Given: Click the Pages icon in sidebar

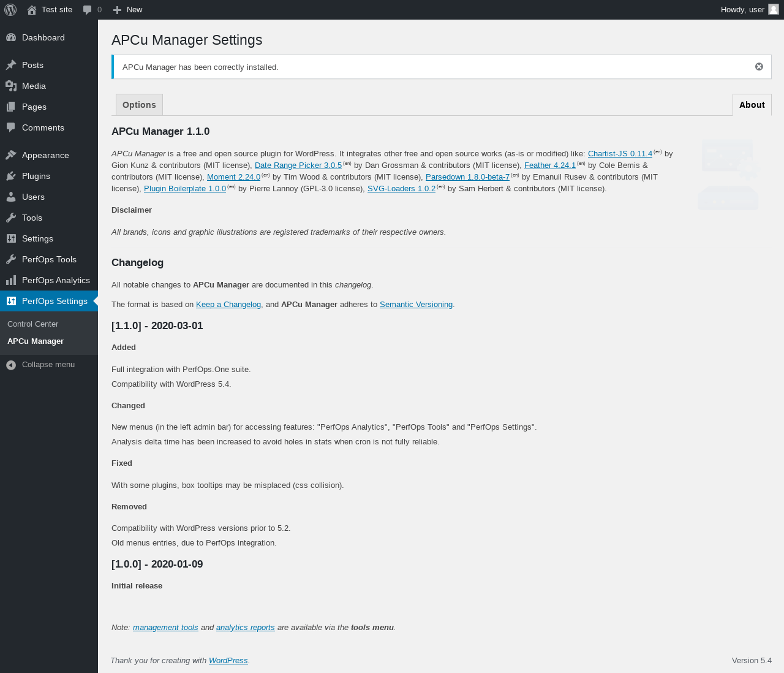Looking at the screenshot, I should 11,107.
